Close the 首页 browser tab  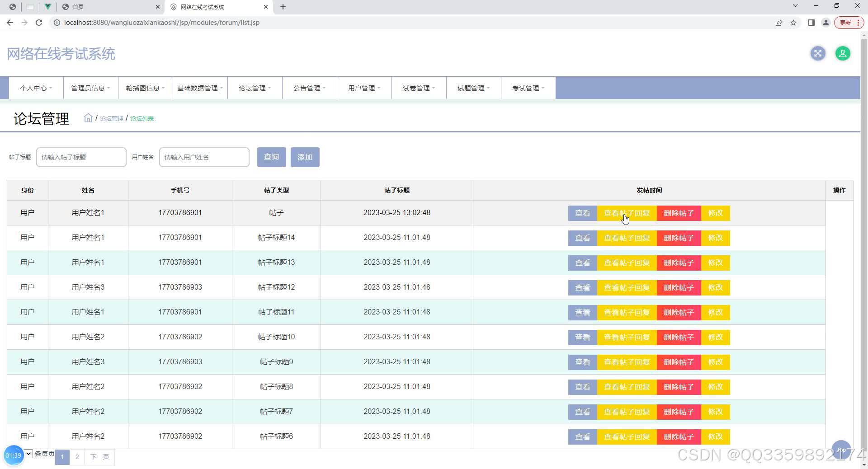[x=157, y=7]
